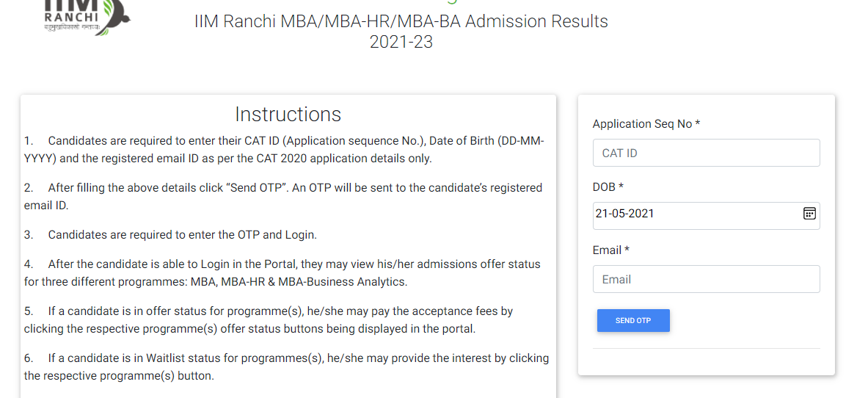Focus the CAT ID input field

(706, 153)
